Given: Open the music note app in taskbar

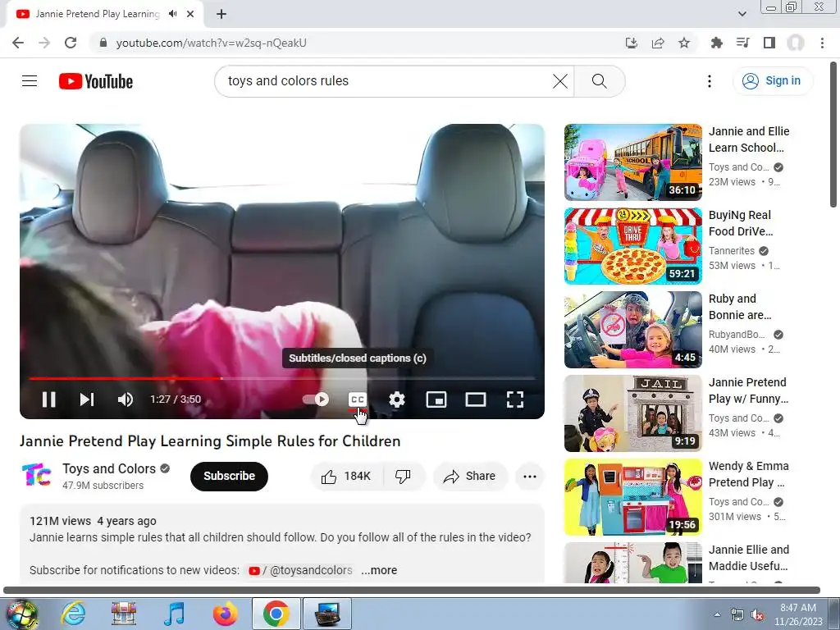Looking at the screenshot, I should point(174,614).
